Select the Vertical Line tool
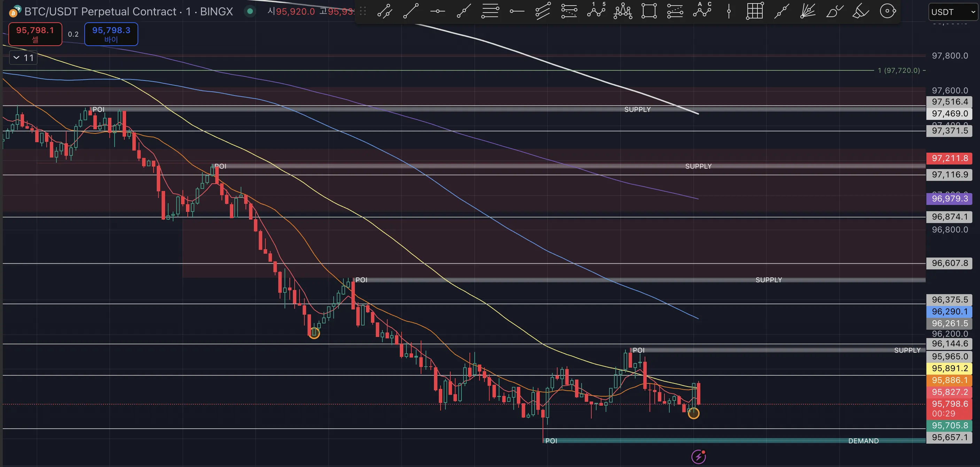Image resolution: width=980 pixels, height=467 pixels. click(729, 12)
